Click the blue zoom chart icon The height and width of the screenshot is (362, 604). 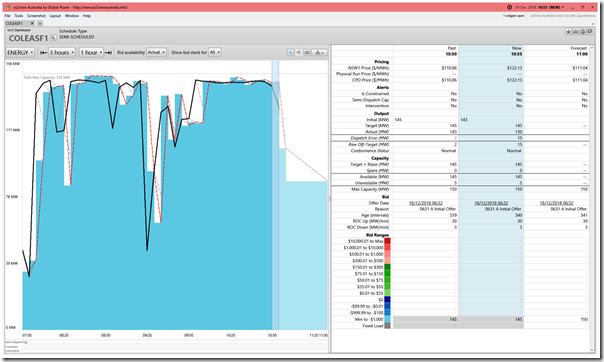(x=291, y=52)
